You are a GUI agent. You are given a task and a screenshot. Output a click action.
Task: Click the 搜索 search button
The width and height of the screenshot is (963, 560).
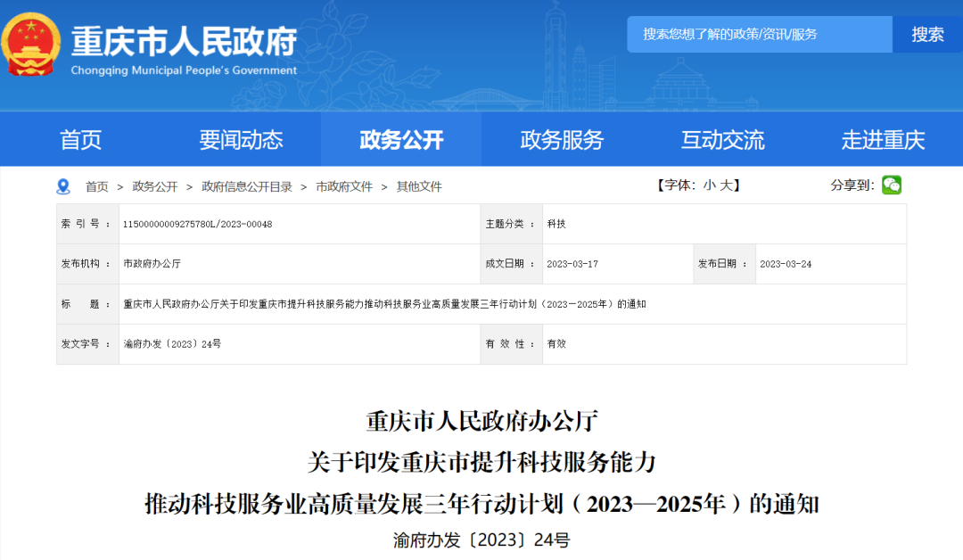(927, 35)
